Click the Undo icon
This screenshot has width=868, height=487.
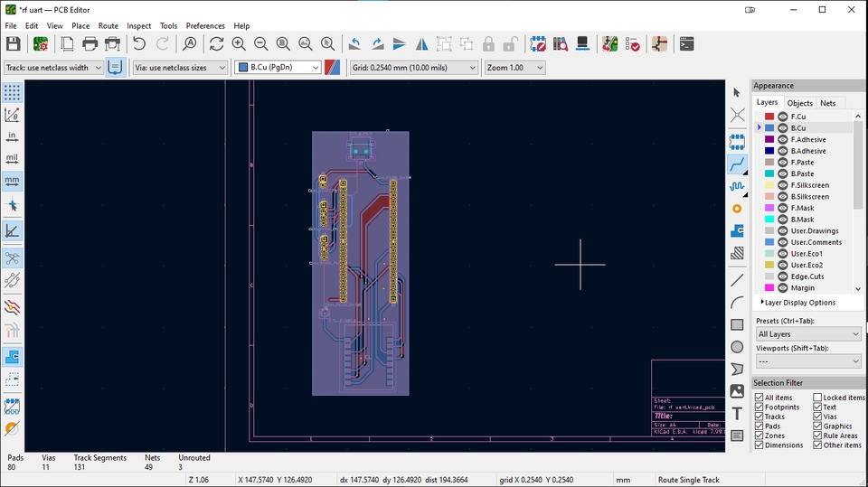pos(139,43)
